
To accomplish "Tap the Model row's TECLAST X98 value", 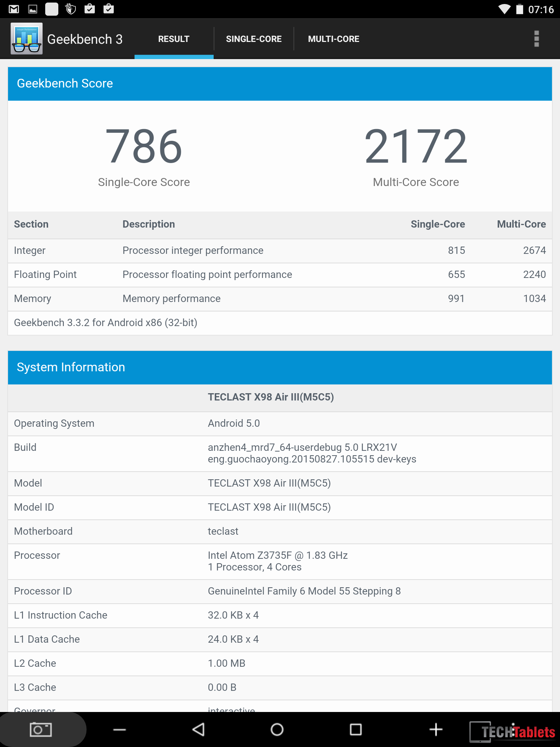I will [269, 483].
